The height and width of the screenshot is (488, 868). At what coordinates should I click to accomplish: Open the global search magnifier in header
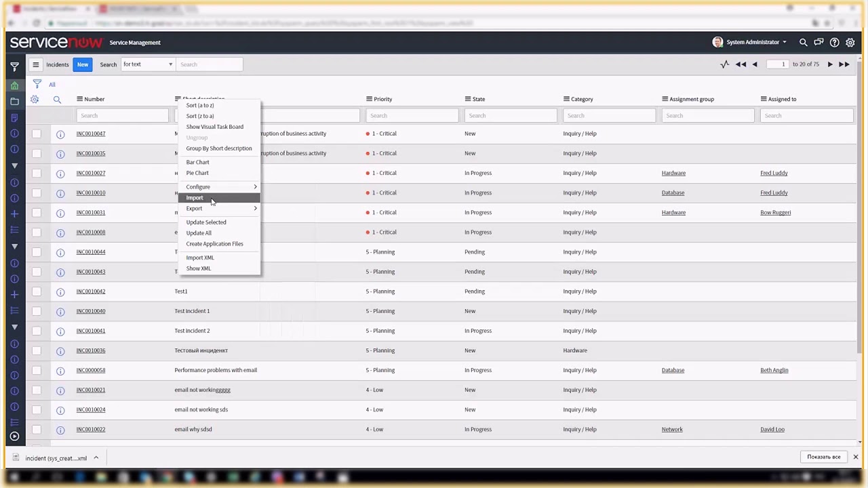[x=803, y=42]
